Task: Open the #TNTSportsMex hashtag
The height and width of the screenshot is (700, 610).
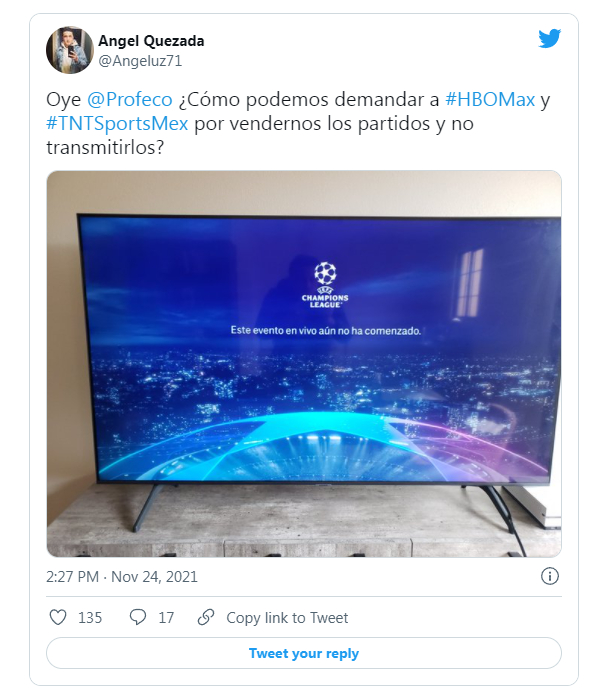Action: (117, 124)
